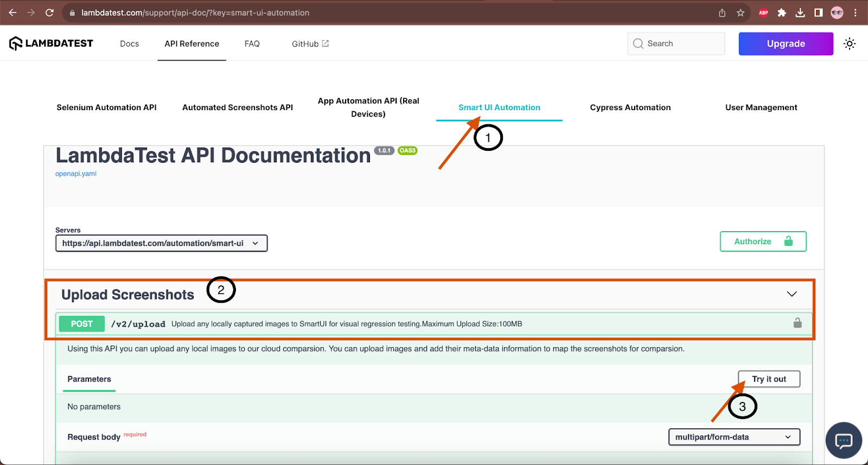
Task: Open the Chrome three-dot menu
Action: pyautogui.click(x=856, y=12)
